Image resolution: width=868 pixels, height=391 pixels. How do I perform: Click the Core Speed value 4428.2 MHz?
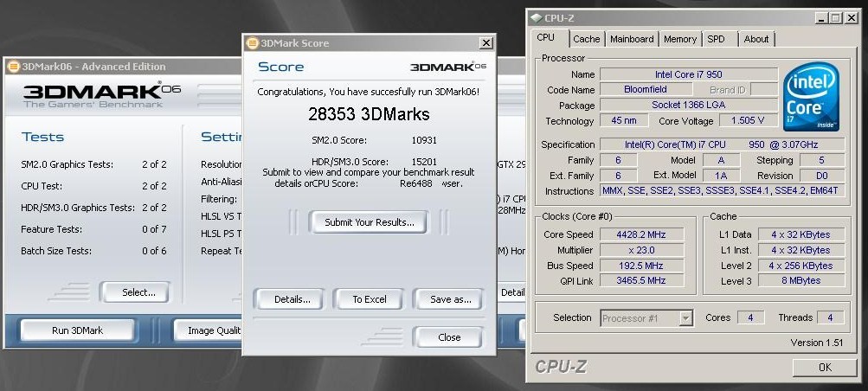pos(641,234)
